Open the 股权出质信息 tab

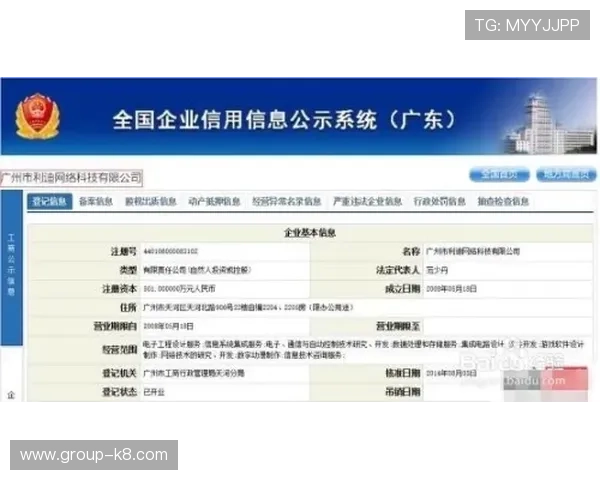coord(151,201)
